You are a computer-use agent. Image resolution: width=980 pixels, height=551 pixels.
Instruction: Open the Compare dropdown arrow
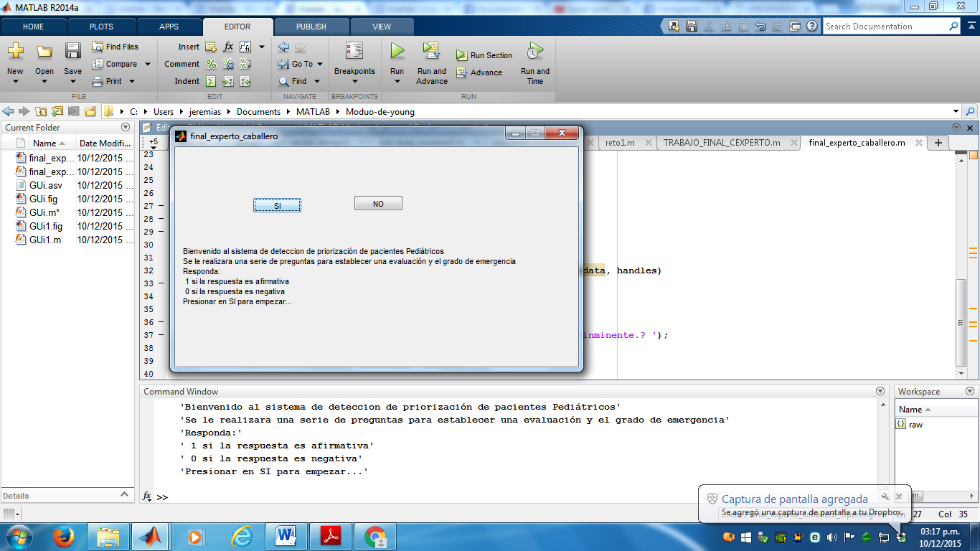pyautogui.click(x=148, y=64)
